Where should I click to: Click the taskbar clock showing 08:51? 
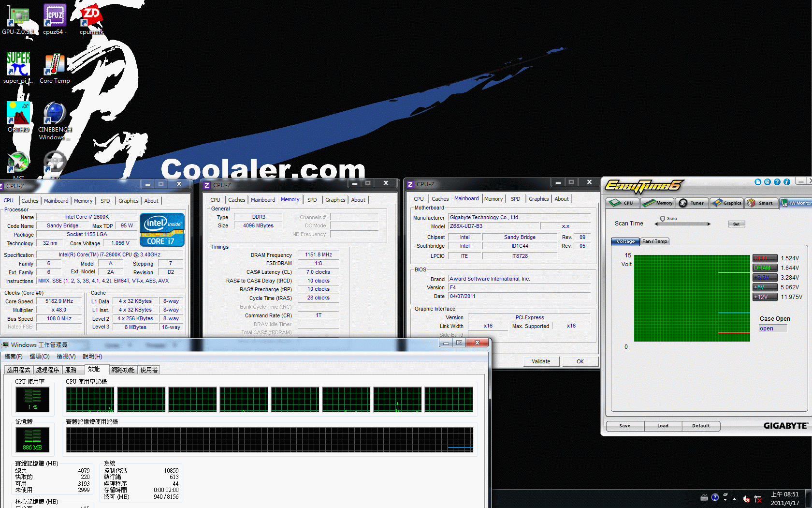(785, 499)
